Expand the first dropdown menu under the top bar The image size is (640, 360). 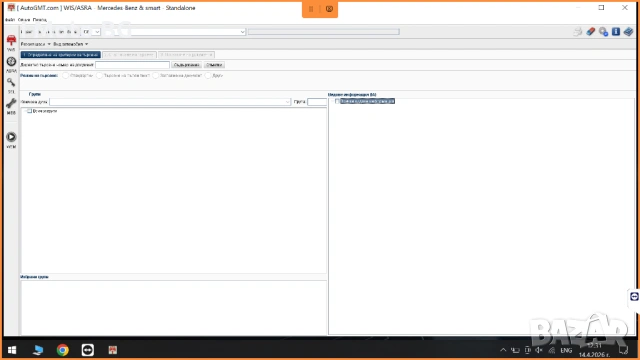[36, 44]
